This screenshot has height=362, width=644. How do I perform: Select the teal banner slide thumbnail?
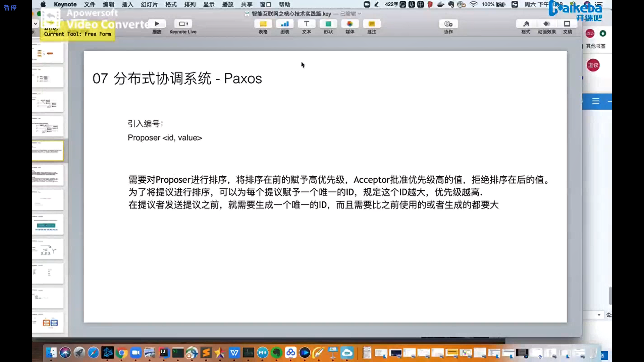(x=48, y=225)
